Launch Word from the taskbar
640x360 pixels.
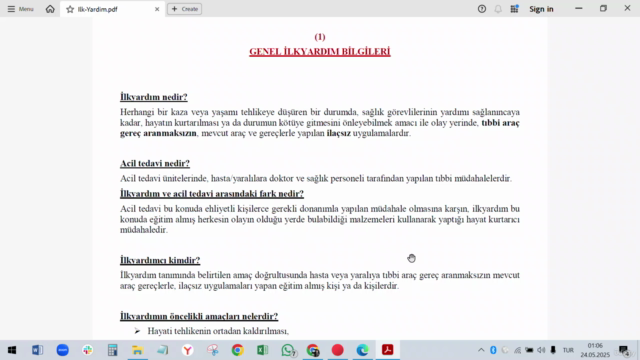(x=37, y=350)
